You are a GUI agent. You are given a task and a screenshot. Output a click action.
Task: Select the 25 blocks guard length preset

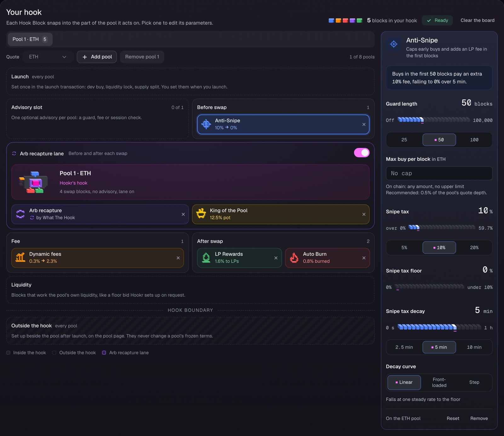[x=404, y=140]
